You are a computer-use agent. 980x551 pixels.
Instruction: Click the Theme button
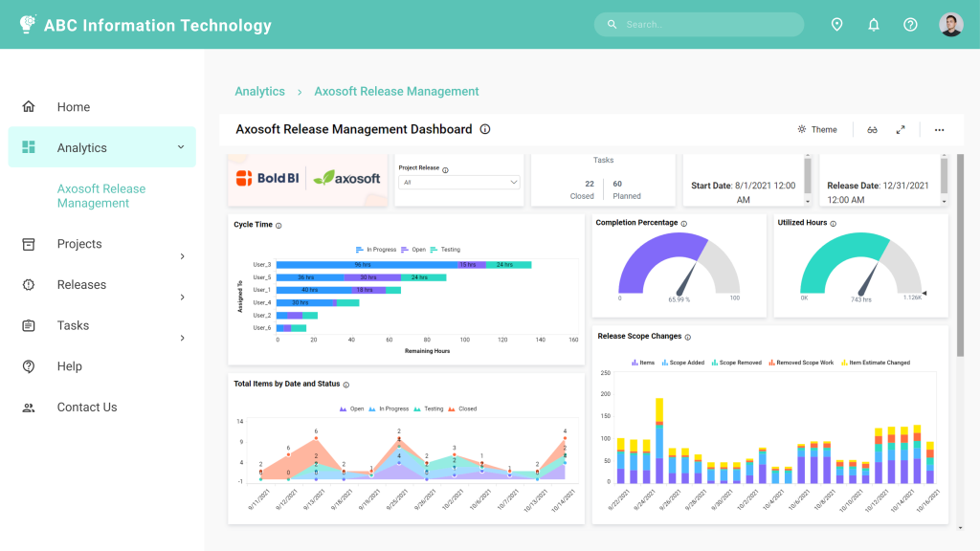(x=816, y=129)
